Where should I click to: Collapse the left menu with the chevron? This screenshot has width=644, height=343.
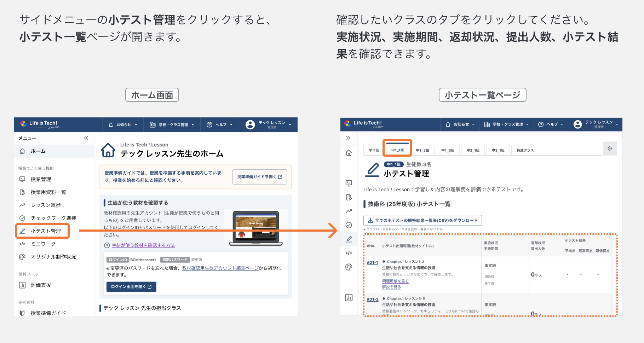pos(86,138)
